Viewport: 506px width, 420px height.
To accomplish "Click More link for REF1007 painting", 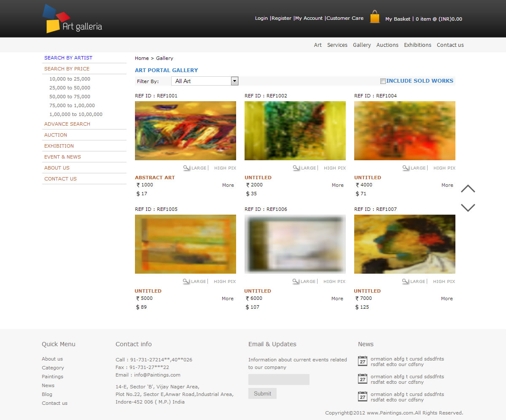I will pyautogui.click(x=447, y=299).
